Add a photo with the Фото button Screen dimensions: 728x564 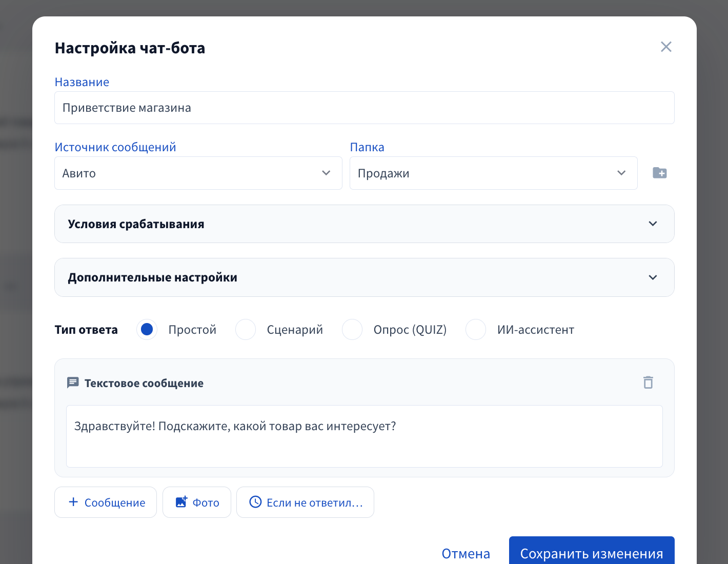[197, 502]
